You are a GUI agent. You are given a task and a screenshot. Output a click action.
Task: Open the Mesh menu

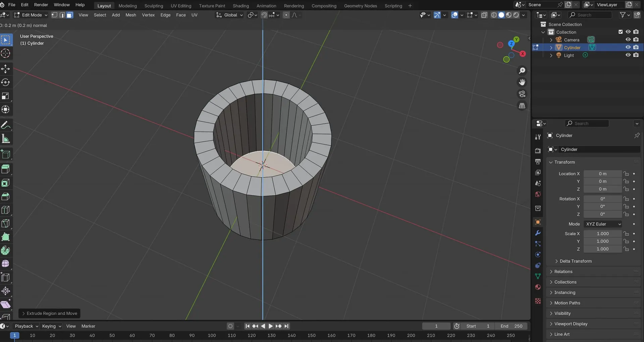click(x=130, y=15)
